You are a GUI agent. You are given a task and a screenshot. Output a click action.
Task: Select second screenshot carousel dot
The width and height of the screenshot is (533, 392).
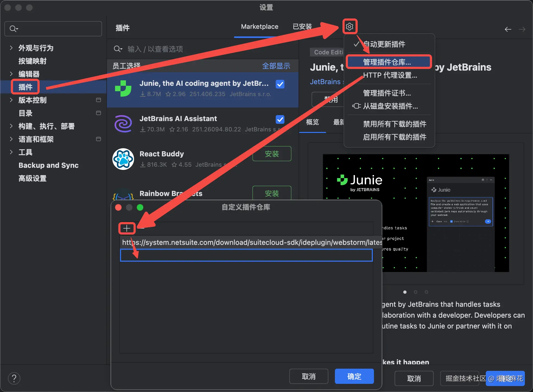click(415, 292)
